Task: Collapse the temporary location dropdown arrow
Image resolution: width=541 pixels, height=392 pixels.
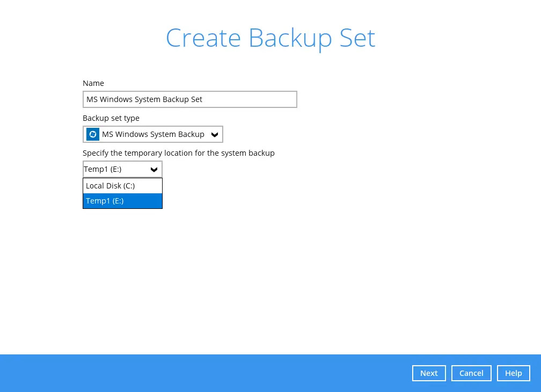Action: pyautogui.click(x=154, y=169)
